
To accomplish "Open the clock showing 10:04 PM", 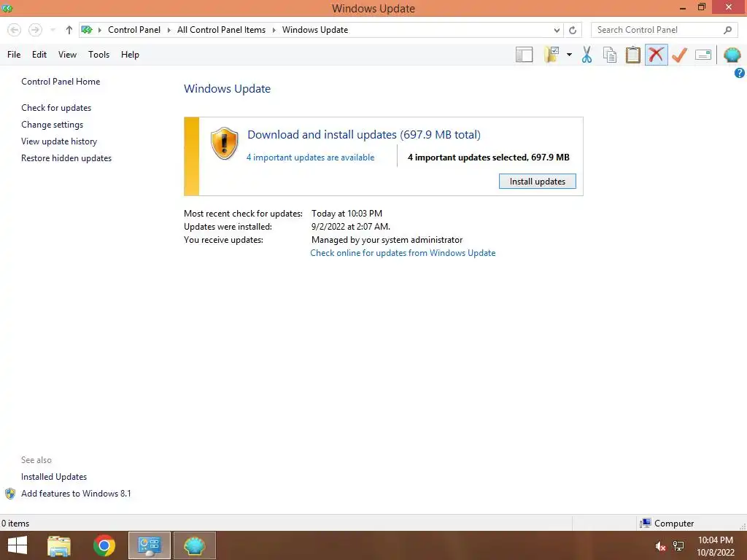I will point(716,540).
